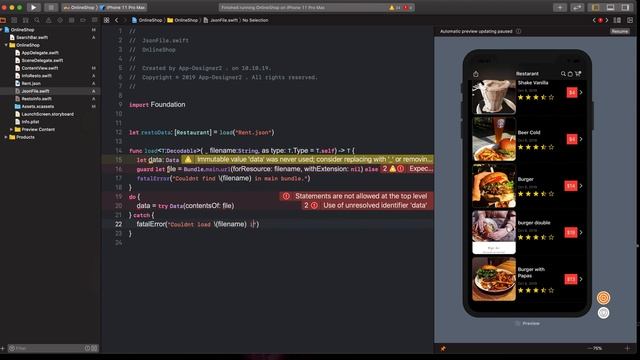
Task: Expand the Products folder
Action: point(6,137)
